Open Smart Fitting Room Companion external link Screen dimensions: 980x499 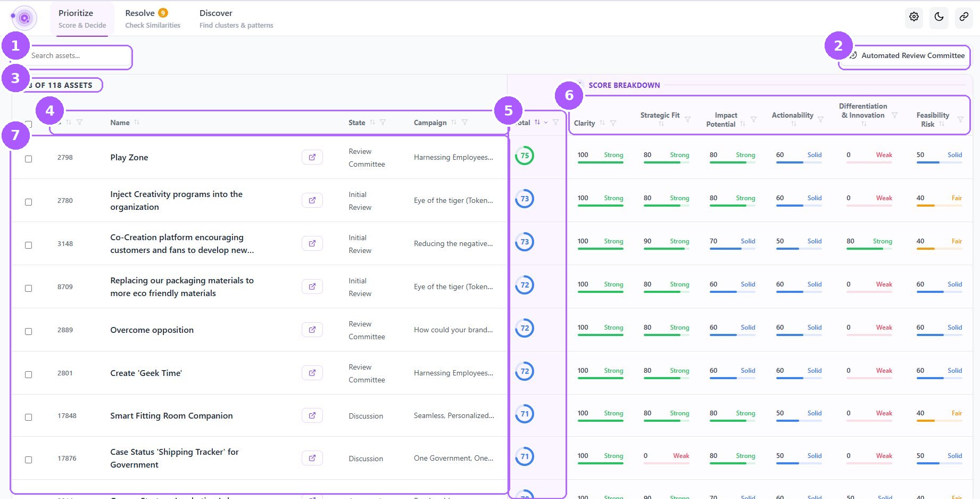tap(312, 415)
